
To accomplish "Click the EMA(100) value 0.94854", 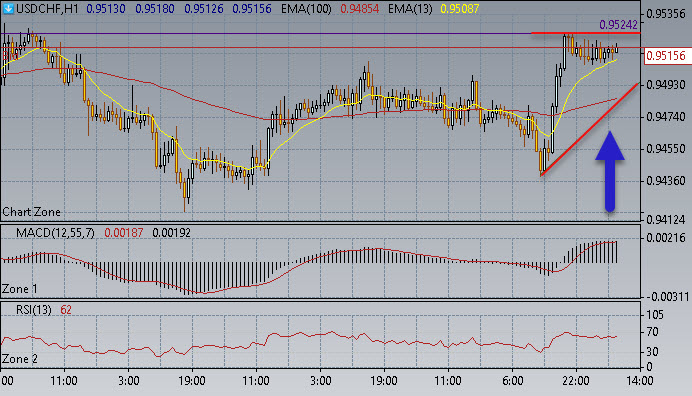I will (x=359, y=9).
